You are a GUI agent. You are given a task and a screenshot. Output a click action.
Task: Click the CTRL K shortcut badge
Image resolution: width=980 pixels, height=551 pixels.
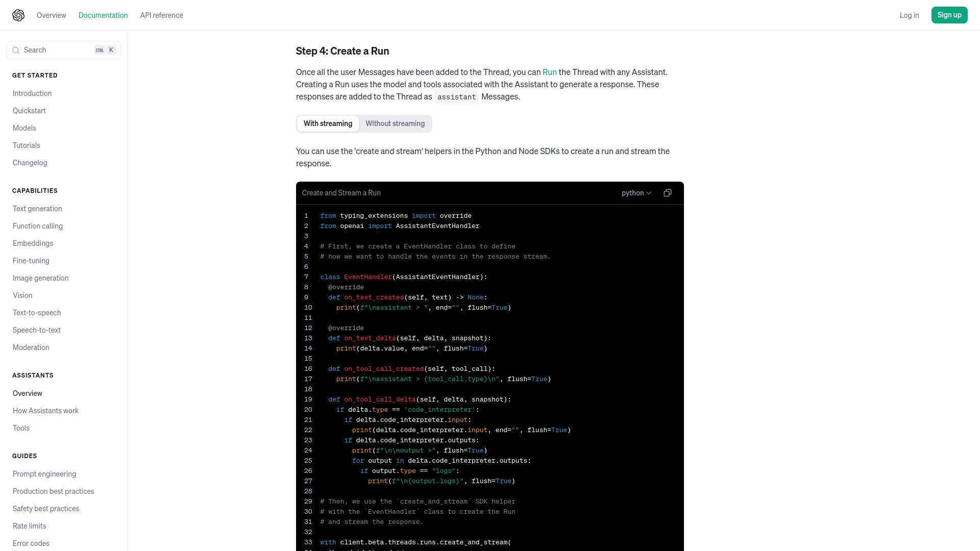pyautogui.click(x=105, y=50)
